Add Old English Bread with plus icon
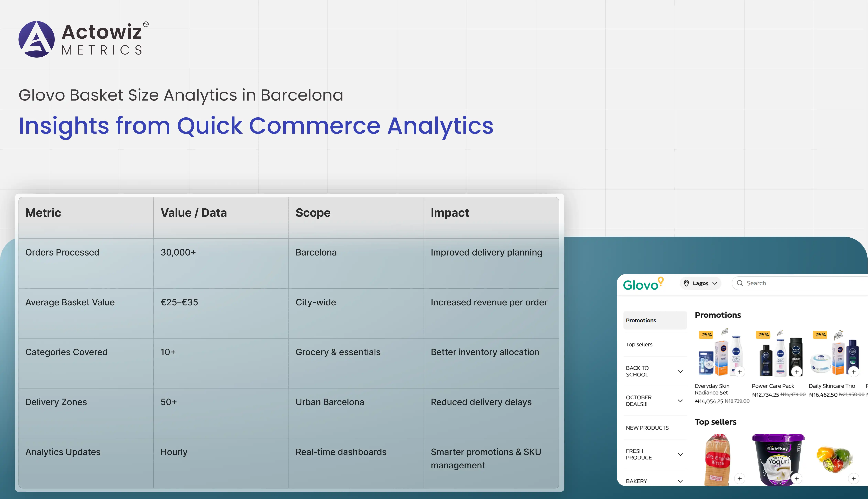Screen dimensions: 868x499 coord(740,478)
